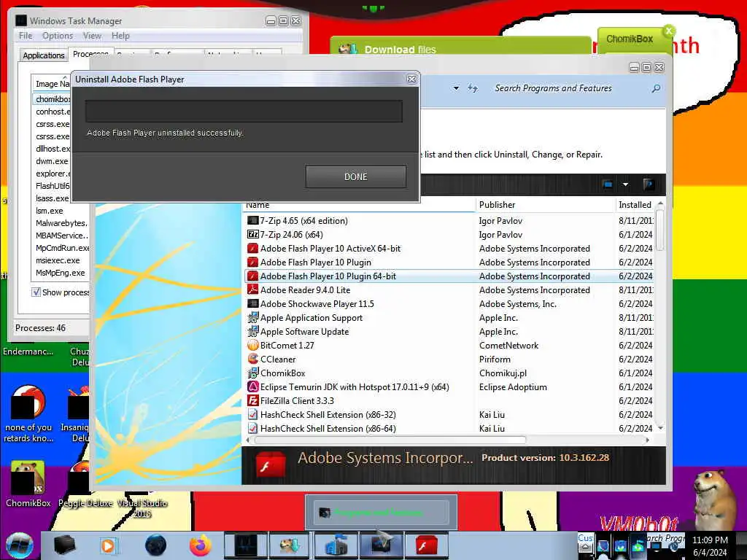Click the refresh arrows icon near search box
Image resolution: width=747 pixels, height=560 pixels.
(x=472, y=88)
